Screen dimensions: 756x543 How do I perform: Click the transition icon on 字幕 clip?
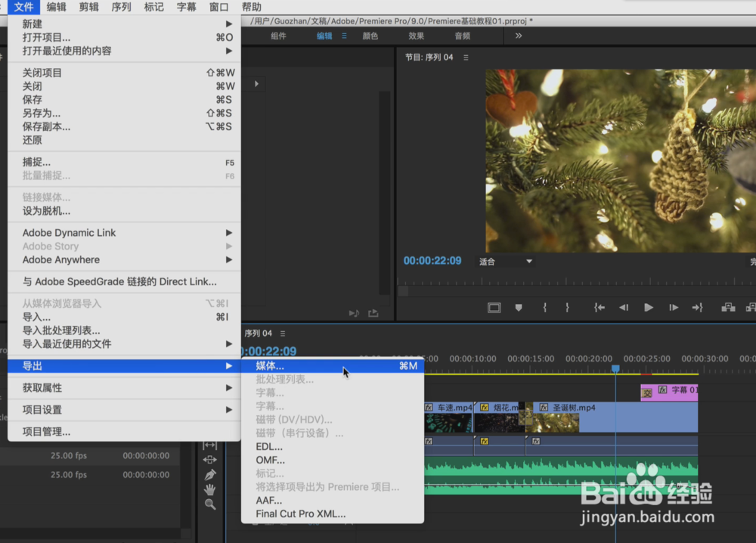[x=647, y=393]
